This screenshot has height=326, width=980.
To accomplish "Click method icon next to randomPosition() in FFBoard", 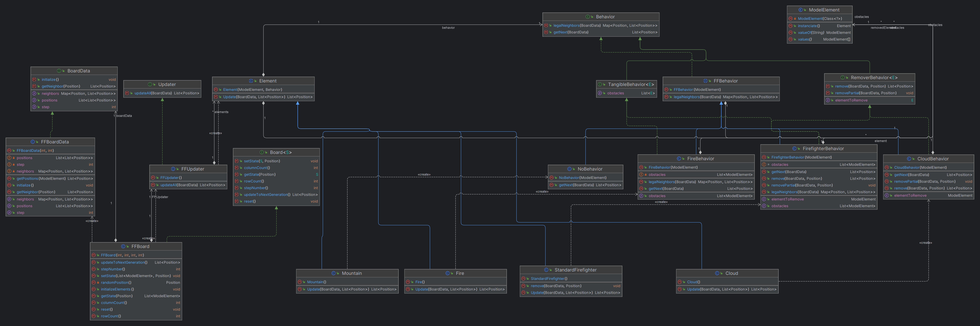I will (94, 283).
